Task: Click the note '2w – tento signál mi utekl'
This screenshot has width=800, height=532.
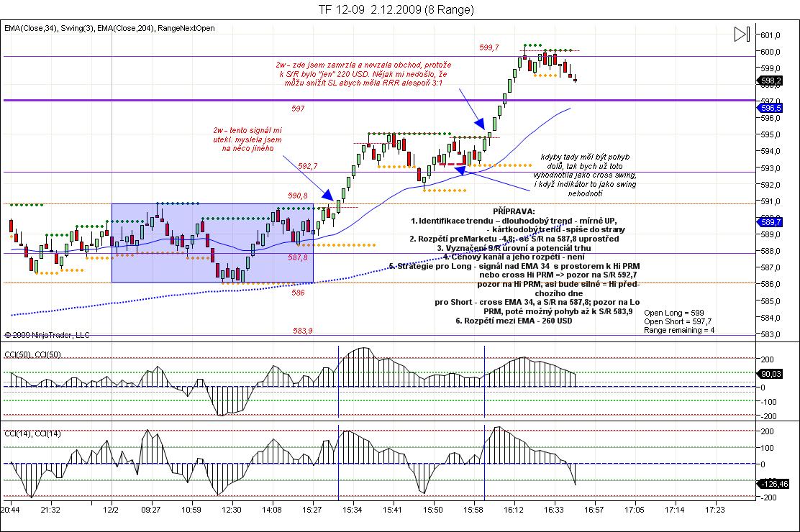Action: pyautogui.click(x=247, y=139)
